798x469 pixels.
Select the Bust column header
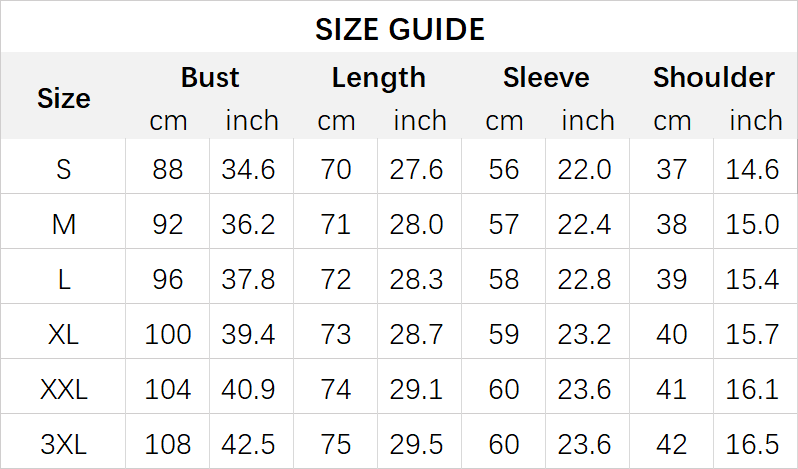[210, 77]
